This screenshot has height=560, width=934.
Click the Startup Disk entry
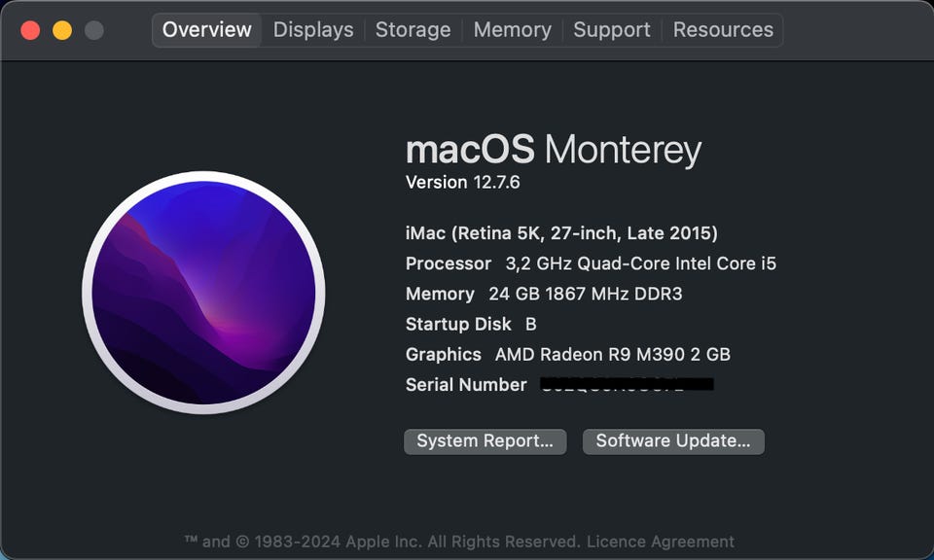click(471, 324)
